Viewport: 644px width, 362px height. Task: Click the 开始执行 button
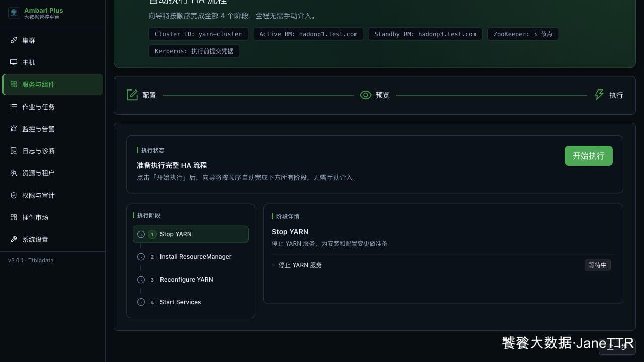pos(589,156)
